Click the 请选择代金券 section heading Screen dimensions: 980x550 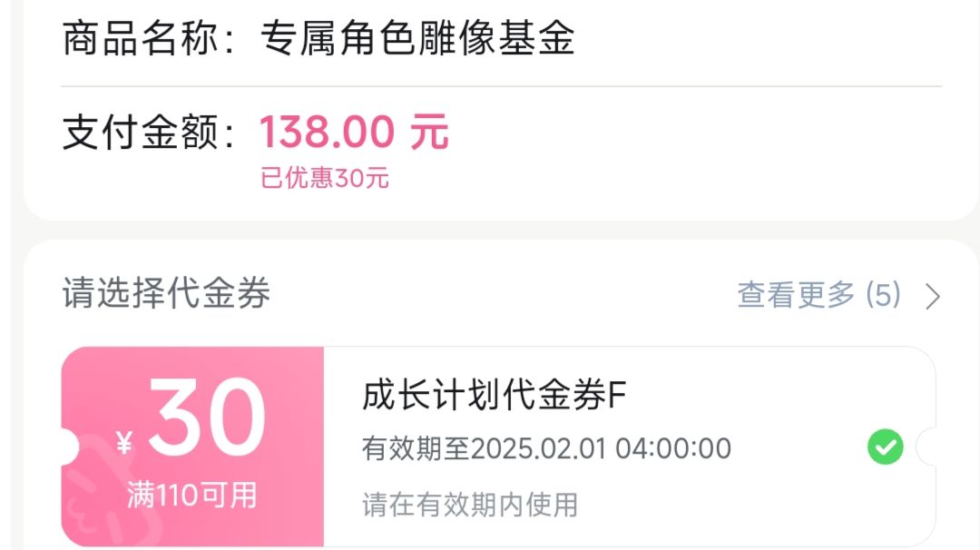(166, 294)
